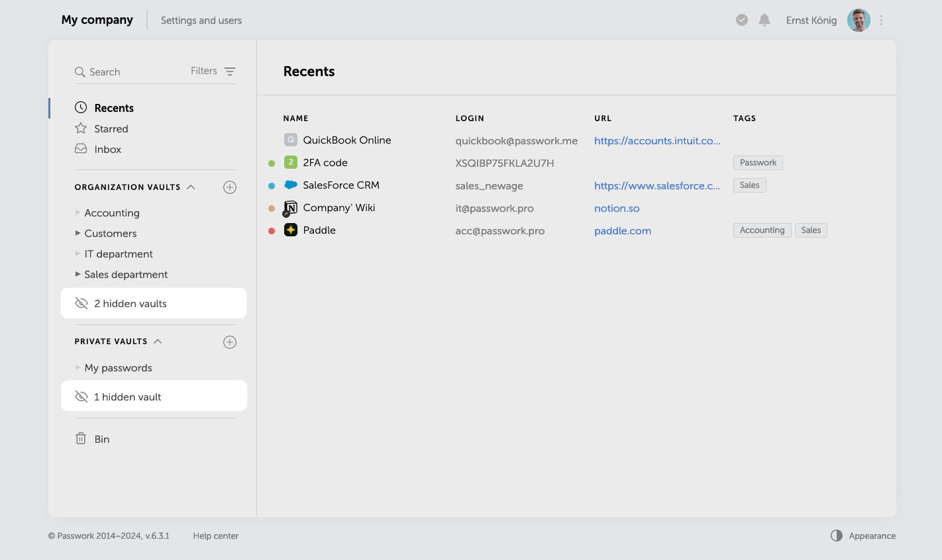Click the login it@passwork.pro
Screen dimensions: 942x560
(x=495, y=208)
